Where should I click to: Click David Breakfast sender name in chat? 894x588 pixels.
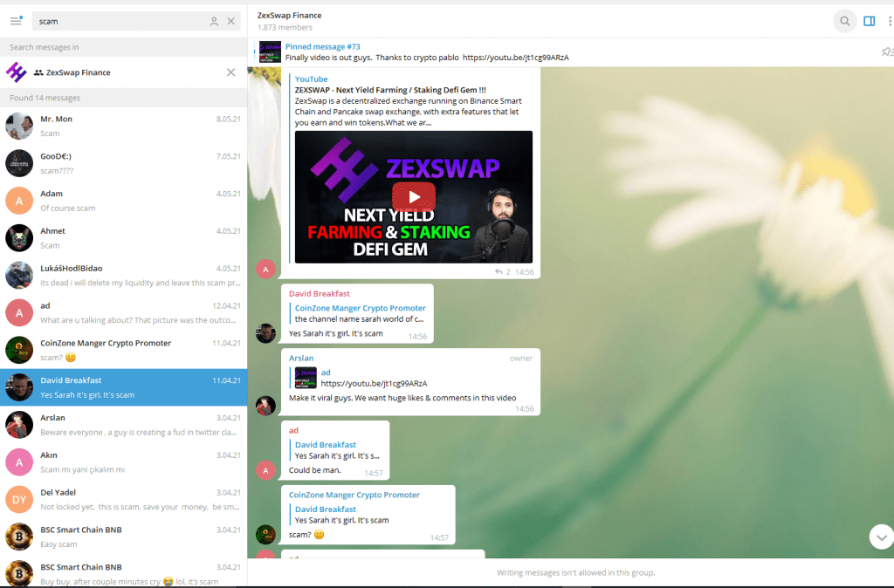tap(320, 293)
